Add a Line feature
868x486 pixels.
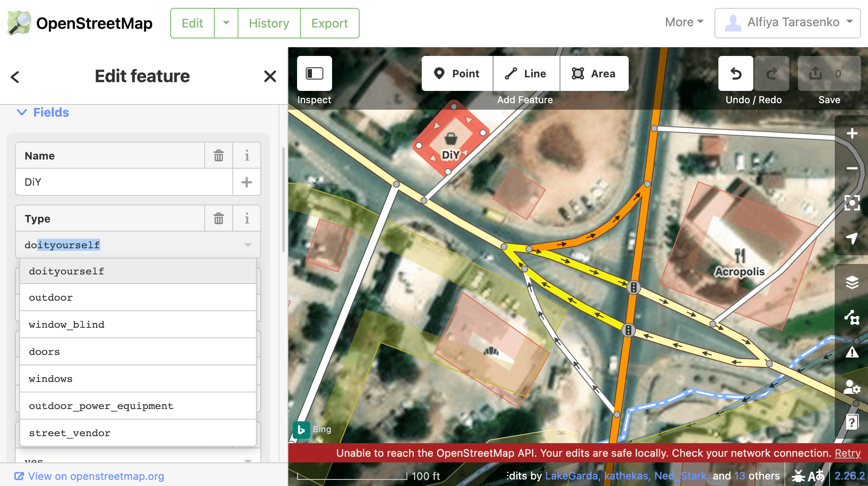526,73
